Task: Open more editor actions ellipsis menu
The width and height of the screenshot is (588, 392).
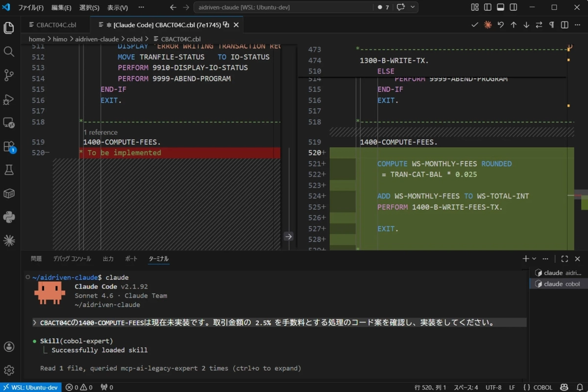Action: pos(577,24)
